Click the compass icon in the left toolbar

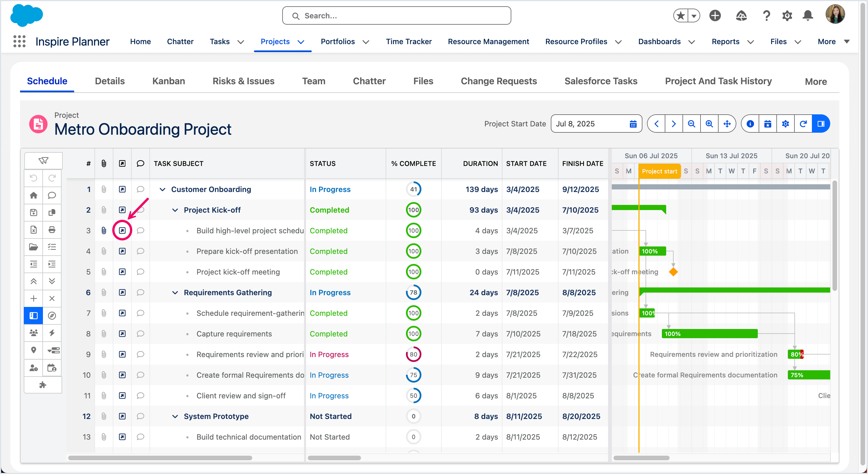[52, 316]
